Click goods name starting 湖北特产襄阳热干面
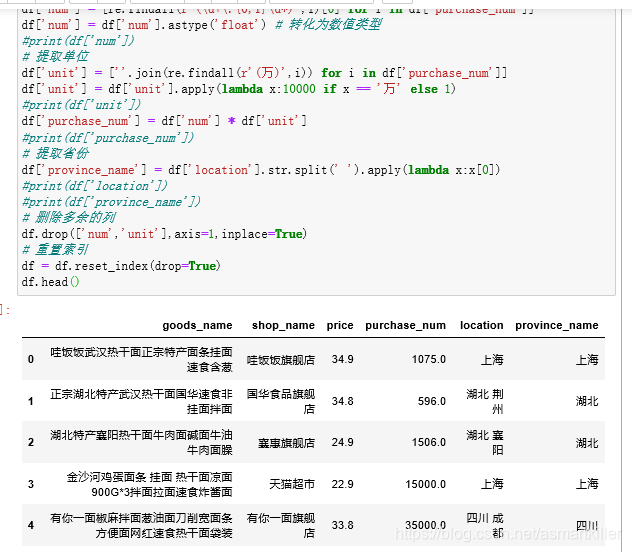This screenshot has width=632, height=552. 141,442
